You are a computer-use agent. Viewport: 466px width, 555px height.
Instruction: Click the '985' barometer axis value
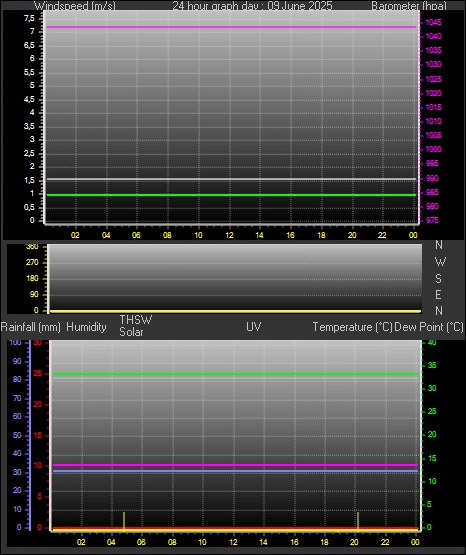[432, 192]
